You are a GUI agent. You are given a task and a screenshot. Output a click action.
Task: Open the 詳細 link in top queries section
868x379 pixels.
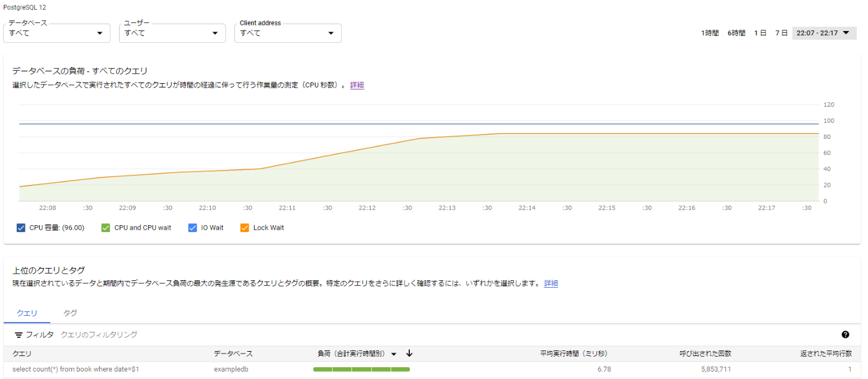point(551,283)
